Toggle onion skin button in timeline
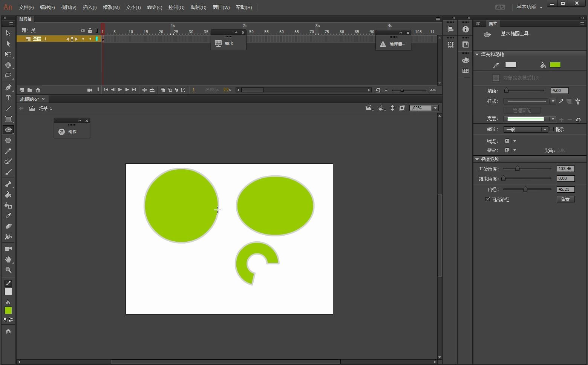 click(163, 90)
